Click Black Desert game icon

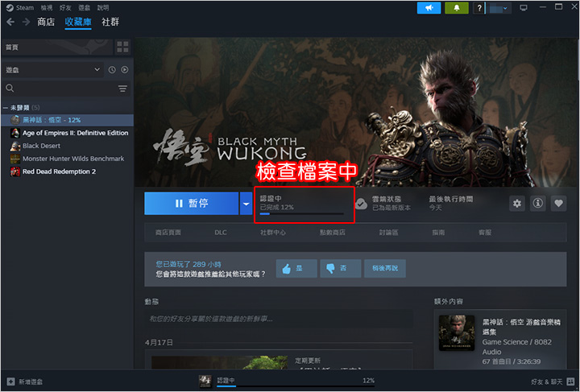click(x=15, y=146)
